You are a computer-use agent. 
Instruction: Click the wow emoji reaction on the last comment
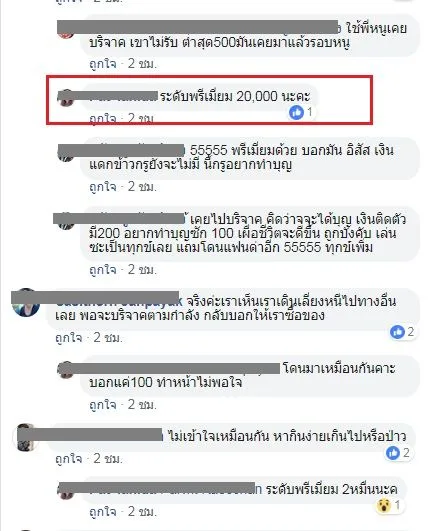(x=383, y=506)
